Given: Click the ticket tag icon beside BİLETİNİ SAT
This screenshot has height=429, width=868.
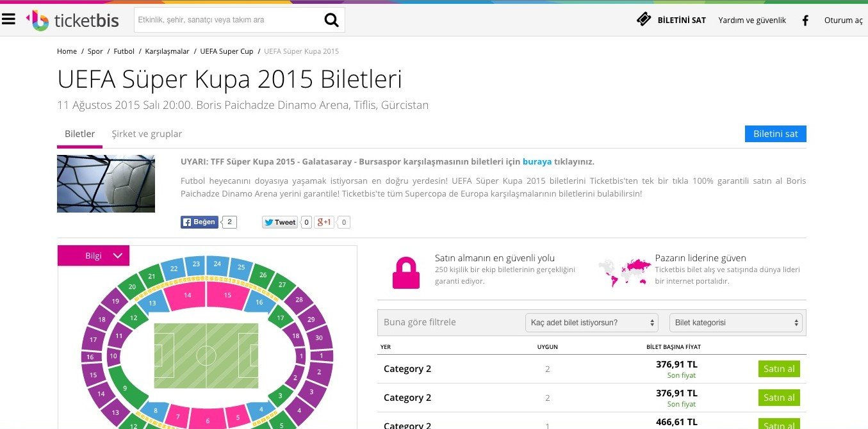Looking at the screenshot, I should [643, 19].
